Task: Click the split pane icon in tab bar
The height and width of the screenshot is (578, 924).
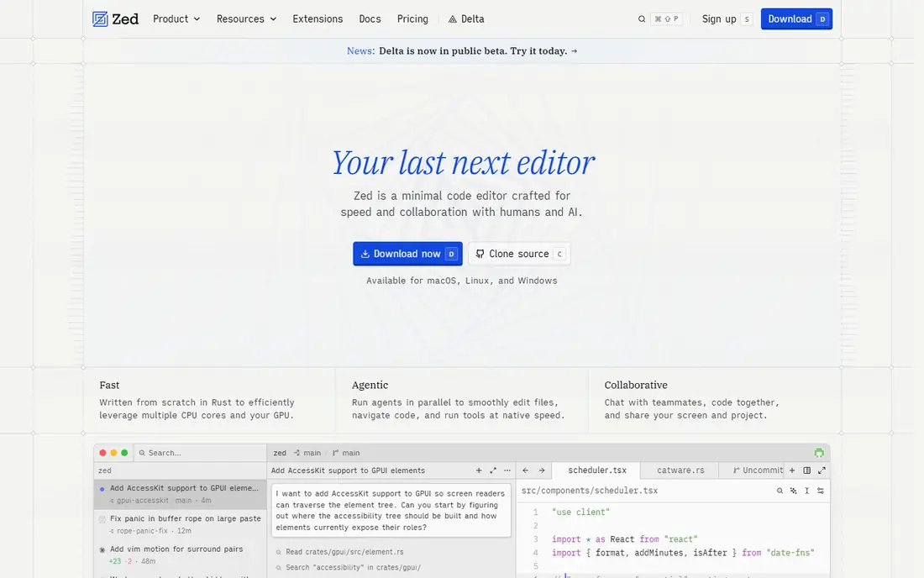Action: coord(806,470)
